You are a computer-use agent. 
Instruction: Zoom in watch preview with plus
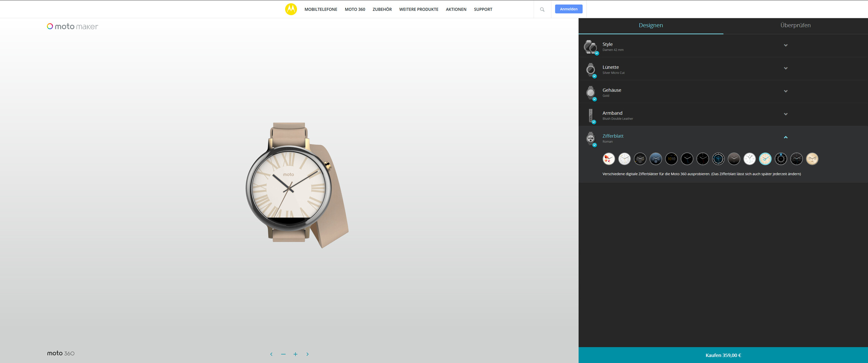(295, 354)
